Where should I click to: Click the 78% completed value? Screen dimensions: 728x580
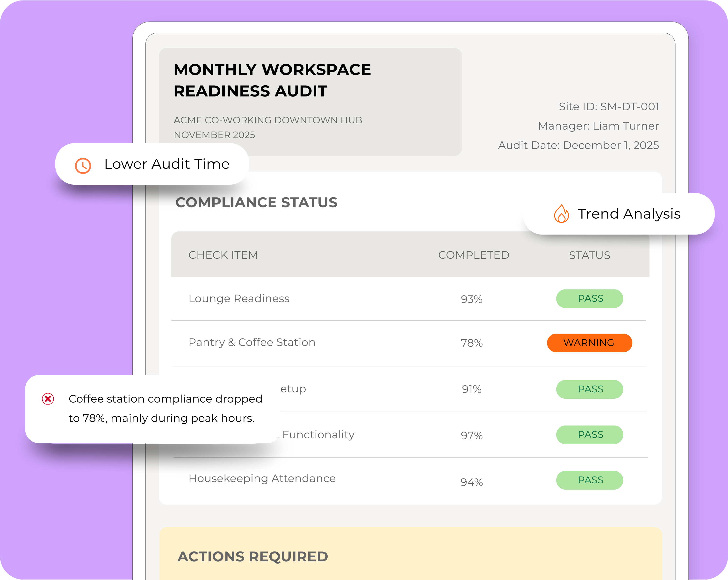tap(471, 343)
